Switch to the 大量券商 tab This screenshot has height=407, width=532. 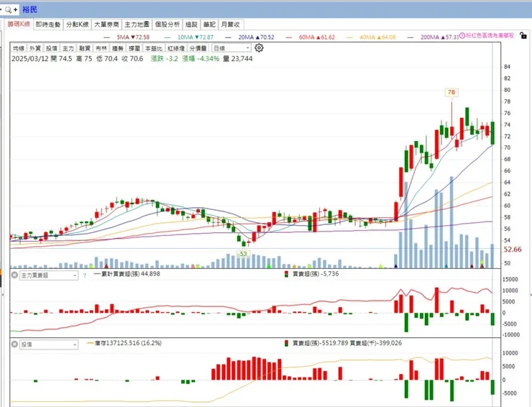[x=106, y=24]
